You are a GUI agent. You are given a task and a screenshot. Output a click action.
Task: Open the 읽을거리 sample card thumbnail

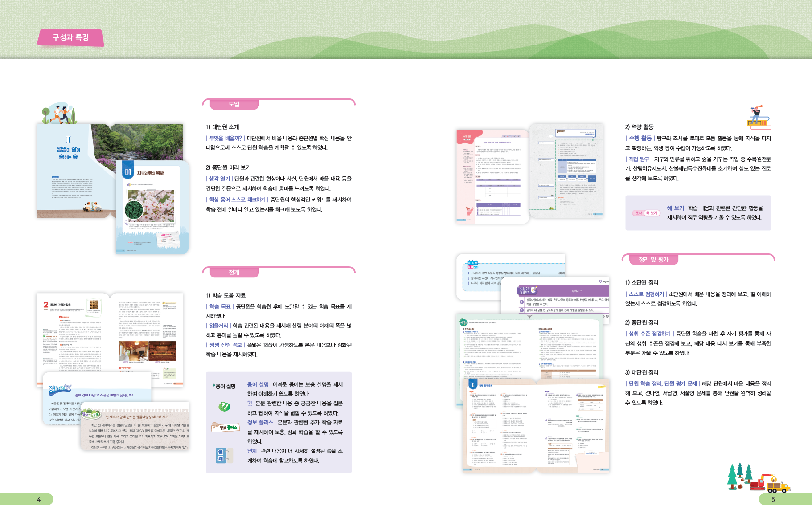point(97,399)
